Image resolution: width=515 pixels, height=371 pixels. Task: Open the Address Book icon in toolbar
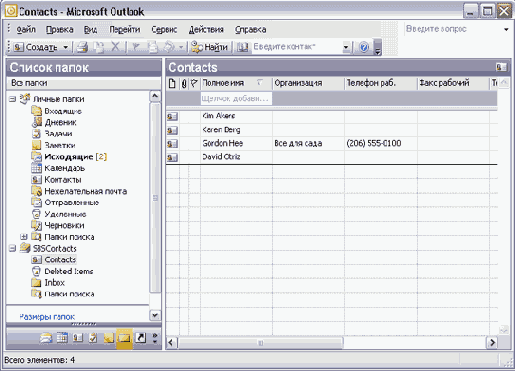(x=243, y=47)
